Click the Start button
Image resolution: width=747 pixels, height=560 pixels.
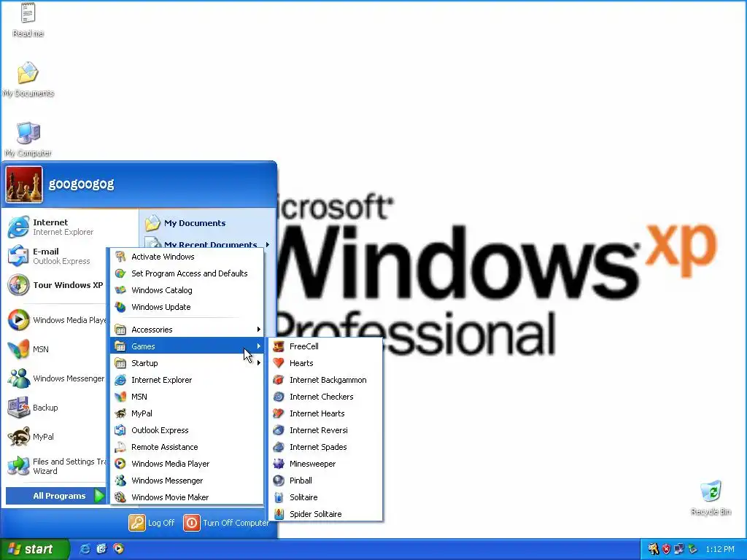coord(34,549)
